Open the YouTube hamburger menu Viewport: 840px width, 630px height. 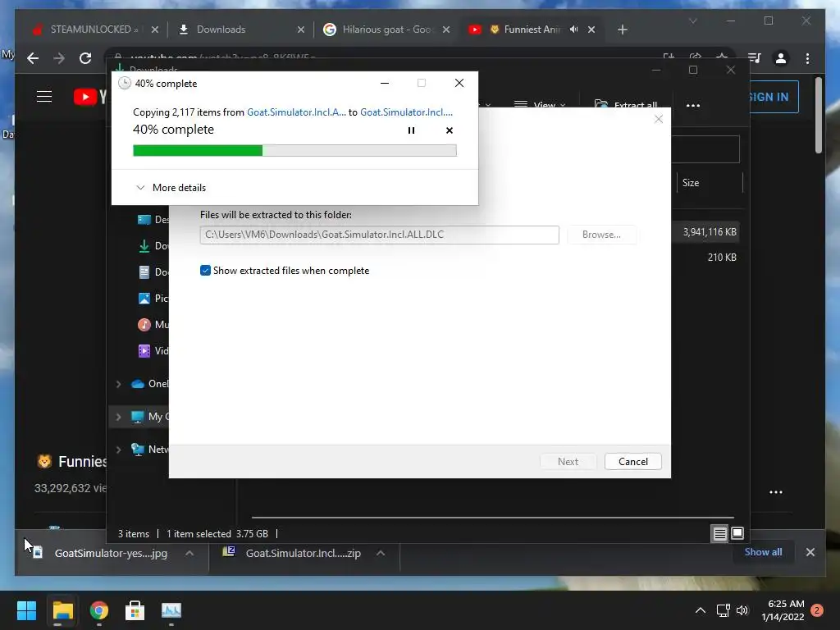tap(44, 97)
